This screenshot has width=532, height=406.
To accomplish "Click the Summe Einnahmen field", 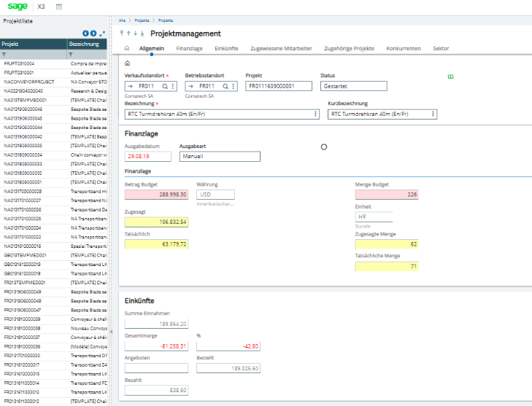I will tap(156, 324).
